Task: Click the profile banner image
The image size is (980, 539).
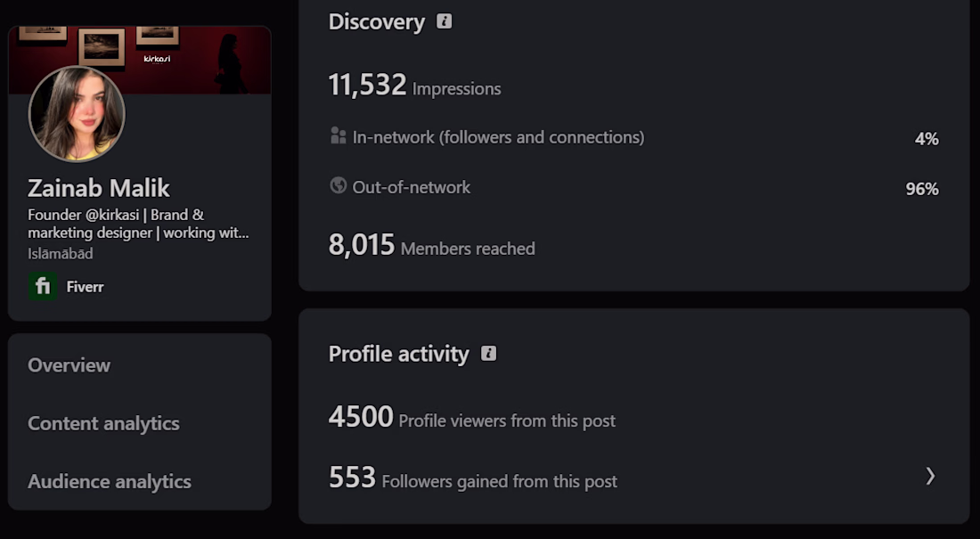Action: coord(139,60)
